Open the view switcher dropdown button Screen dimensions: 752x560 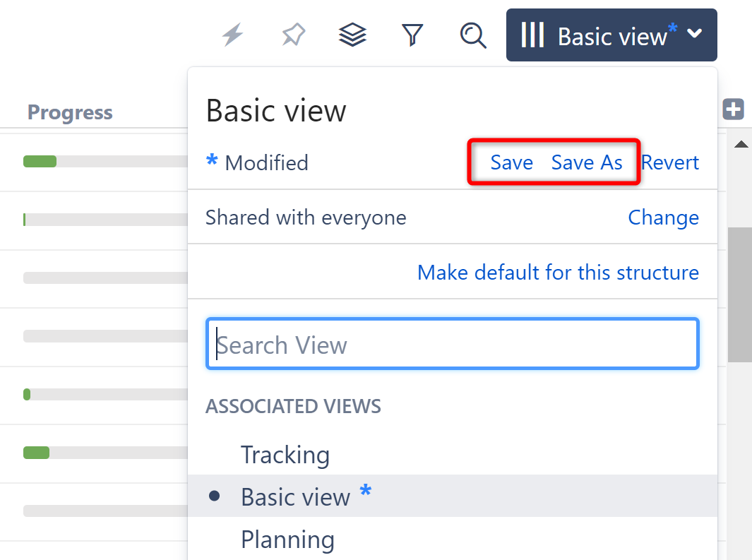pyautogui.click(x=611, y=35)
